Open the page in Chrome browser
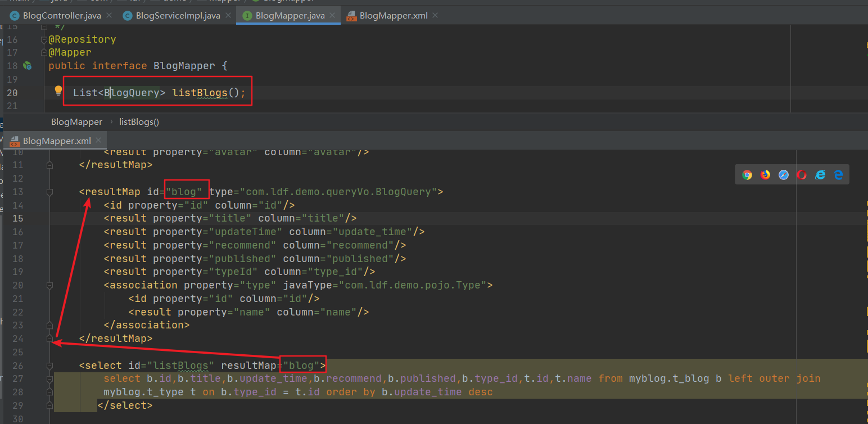The image size is (868, 424). (747, 175)
